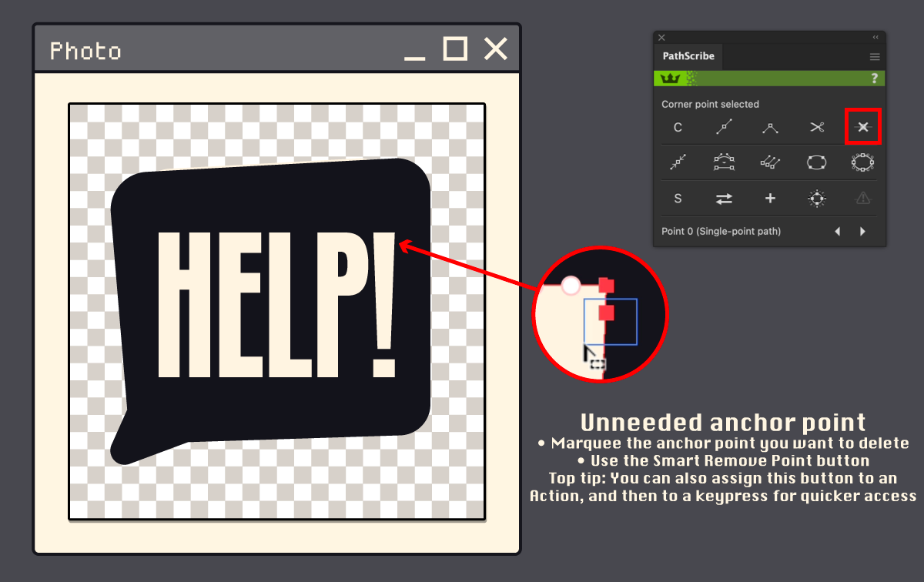
Task: Collapse the panel with double chevron
Action: point(875,37)
